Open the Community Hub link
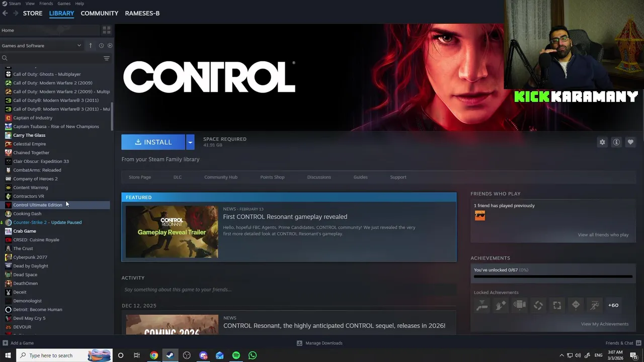644x362 pixels. [x=221, y=177]
